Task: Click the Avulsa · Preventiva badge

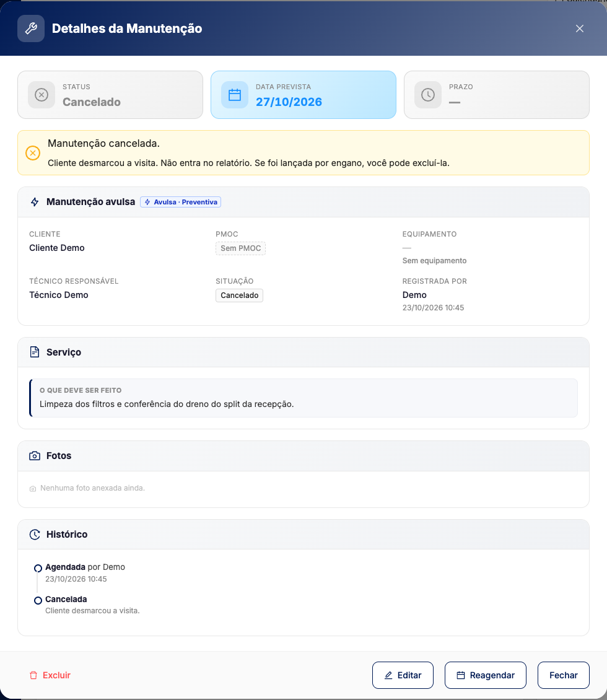Action: (181, 202)
